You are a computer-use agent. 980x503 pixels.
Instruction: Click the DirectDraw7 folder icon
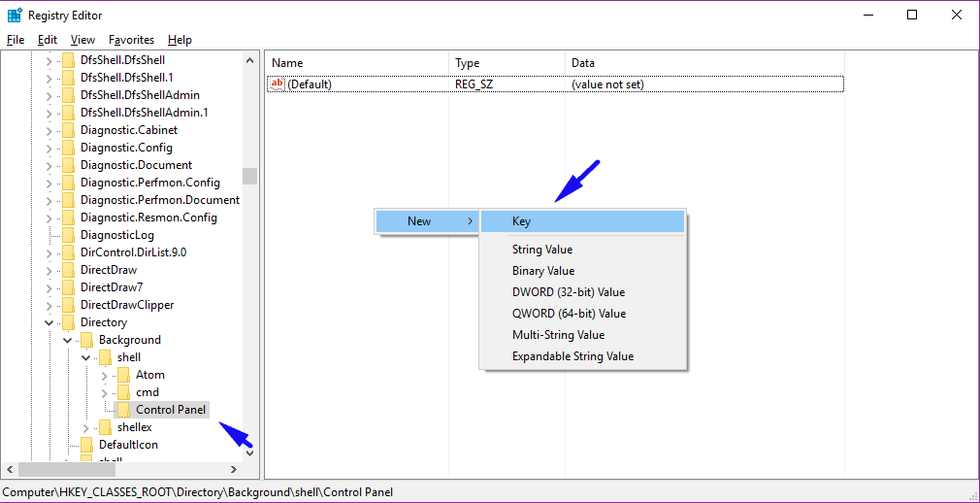click(x=68, y=287)
